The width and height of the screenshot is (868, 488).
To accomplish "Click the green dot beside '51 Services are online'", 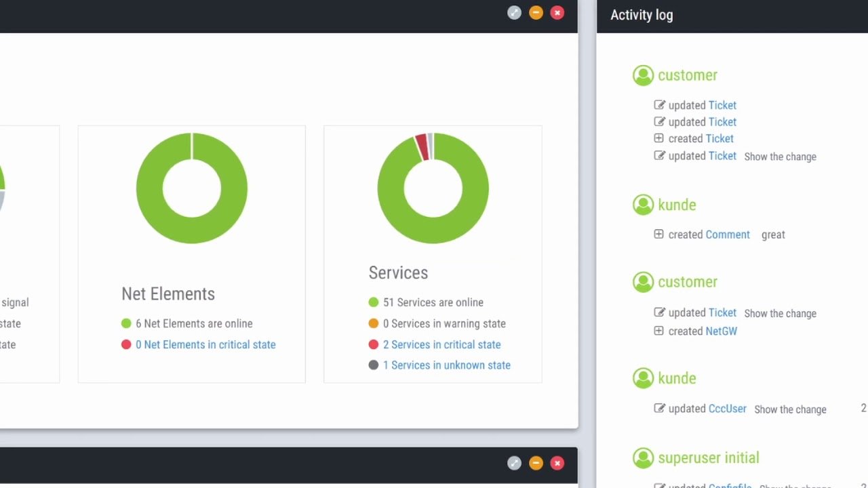I will [x=373, y=302].
